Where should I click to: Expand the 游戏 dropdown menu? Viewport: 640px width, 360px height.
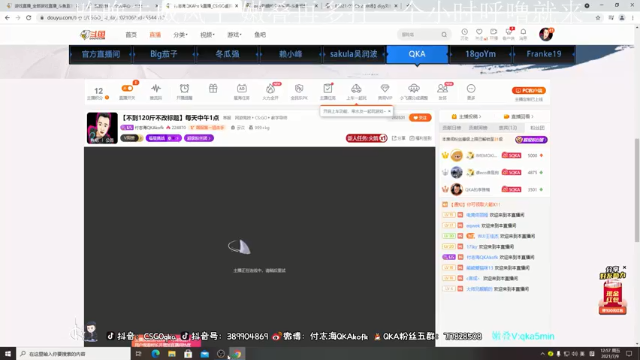click(234, 35)
